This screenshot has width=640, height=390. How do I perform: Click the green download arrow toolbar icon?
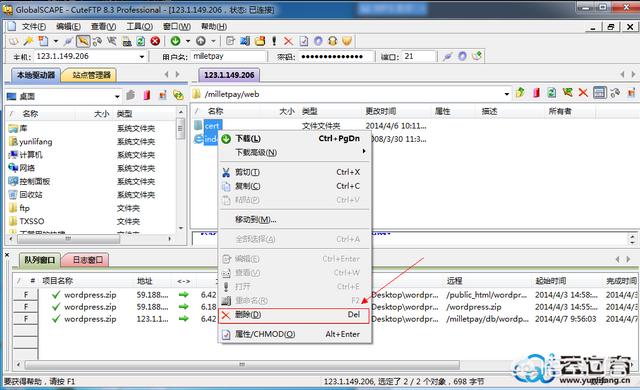coord(176,41)
